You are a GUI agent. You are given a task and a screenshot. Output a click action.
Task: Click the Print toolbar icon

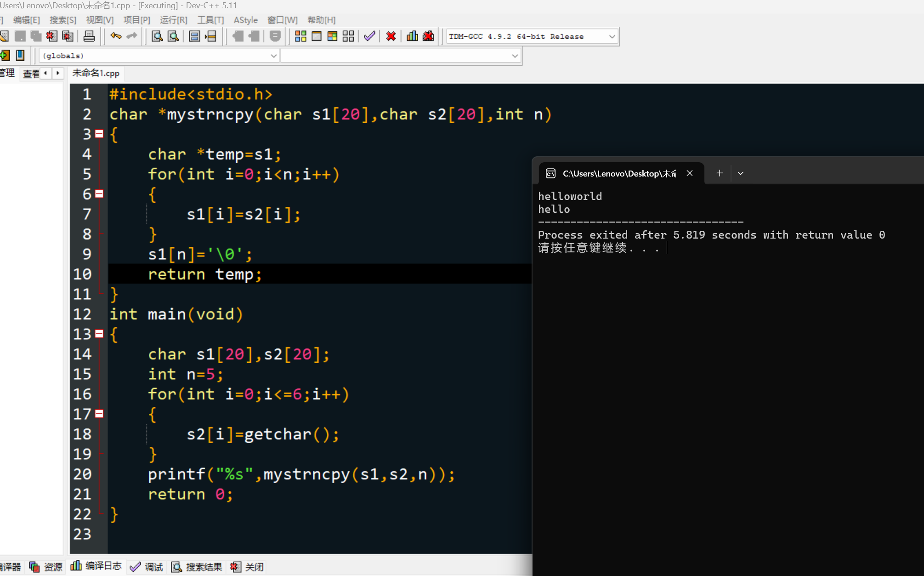(x=89, y=36)
